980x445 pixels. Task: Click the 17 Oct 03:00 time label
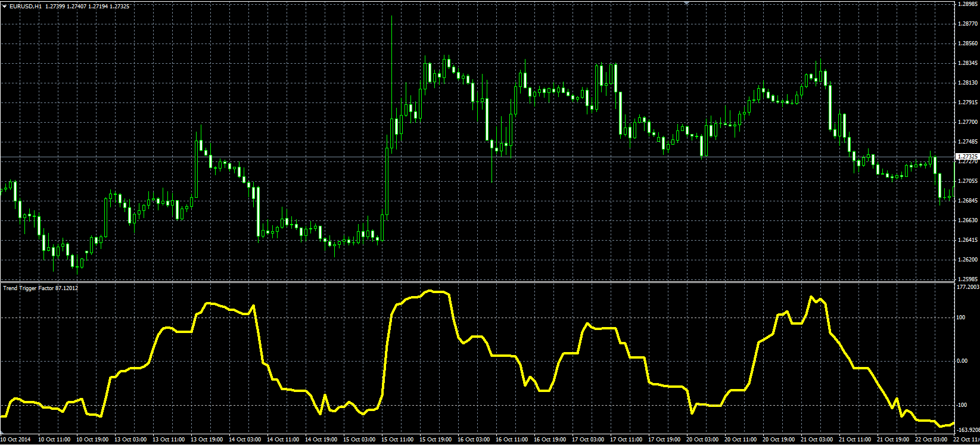pyautogui.click(x=588, y=440)
